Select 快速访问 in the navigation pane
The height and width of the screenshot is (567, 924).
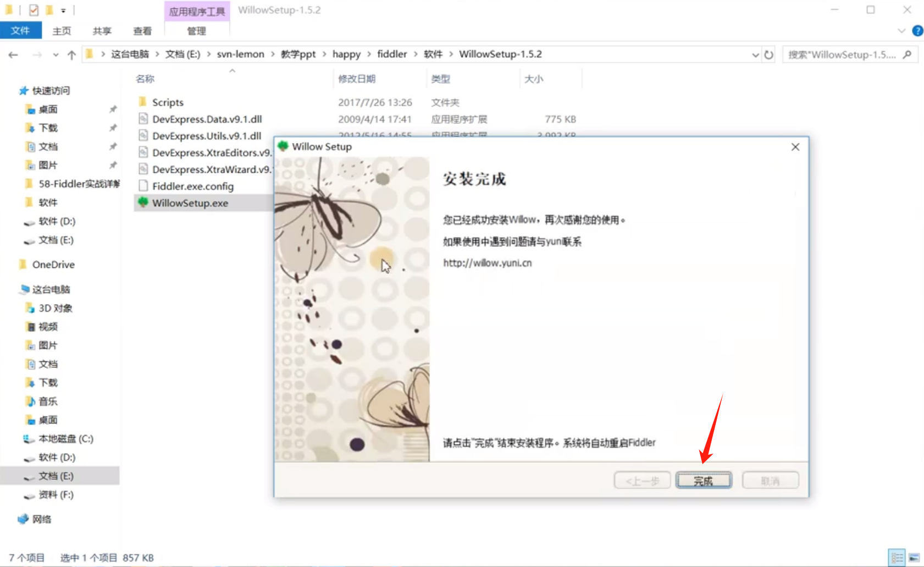tap(51, 91)
